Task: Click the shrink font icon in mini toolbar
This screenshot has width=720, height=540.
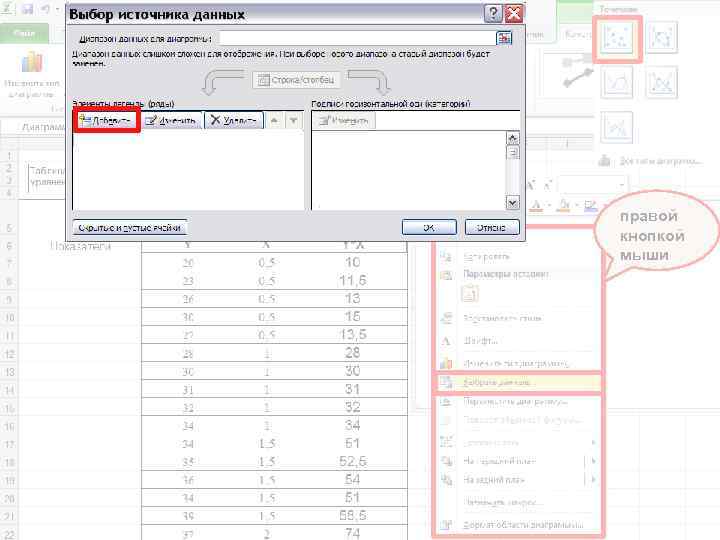Action: point(547,186)
